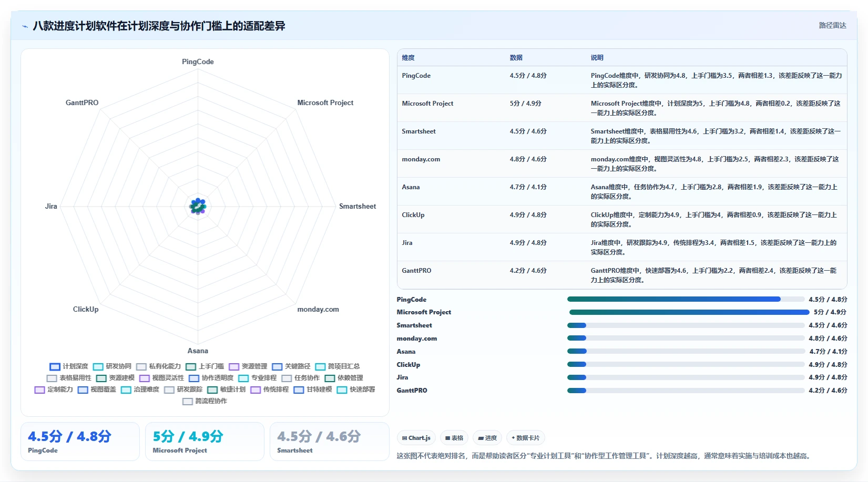The width and height of the screenshot is (868, 482).
Task: Click the Smartsheet radar axis label
Action: pos(358,206)
